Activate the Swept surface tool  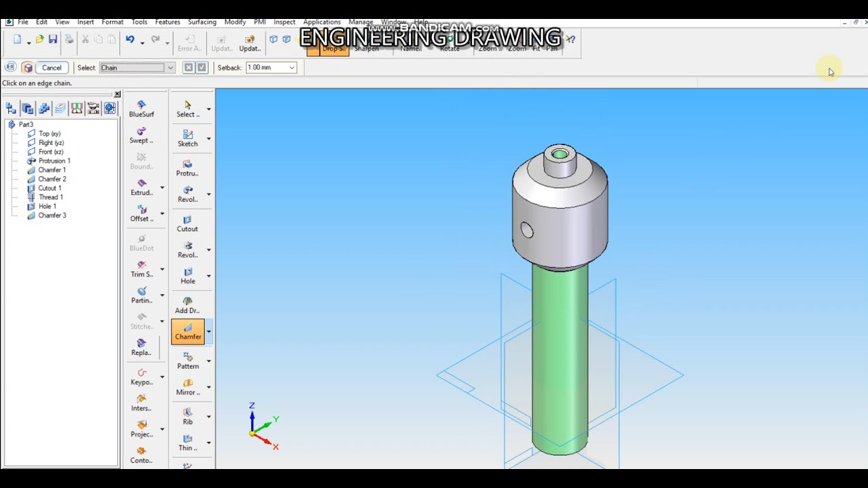[x=142, y=135]
